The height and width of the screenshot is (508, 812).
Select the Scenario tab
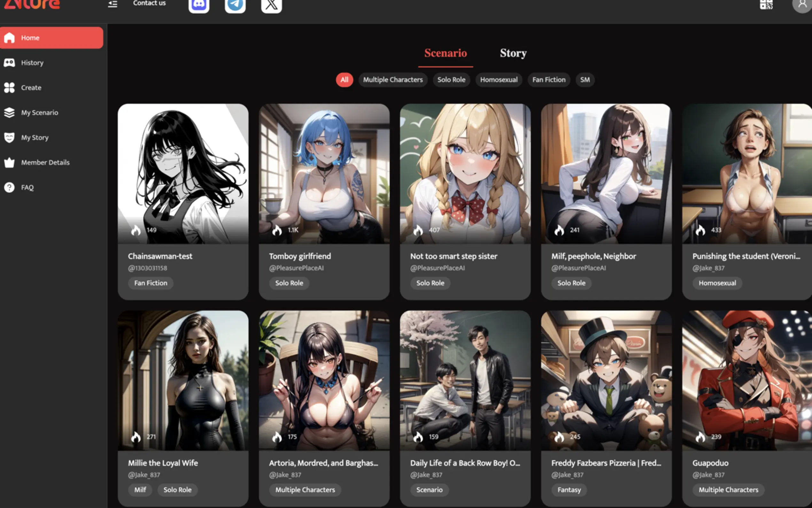(445, 53)
